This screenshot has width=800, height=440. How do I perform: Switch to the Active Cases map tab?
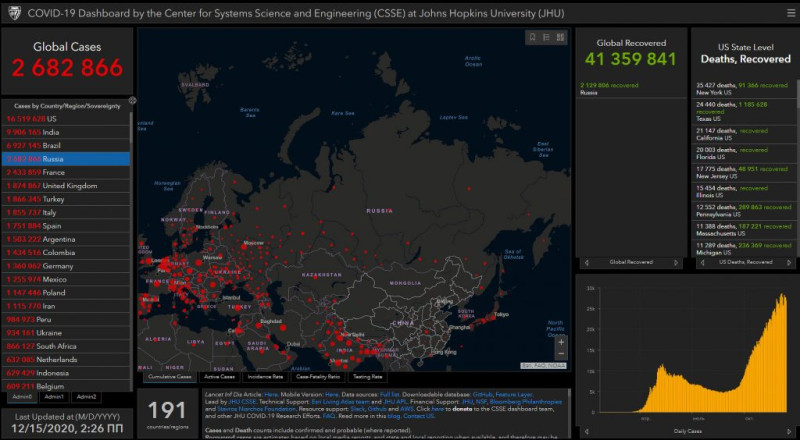click(x=218, y=377)
